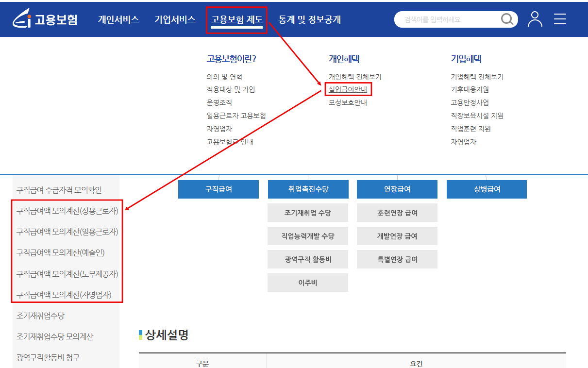
Task: Open the 개인서비스 menu
Action: pyautogui.click(x=118, y=19)
